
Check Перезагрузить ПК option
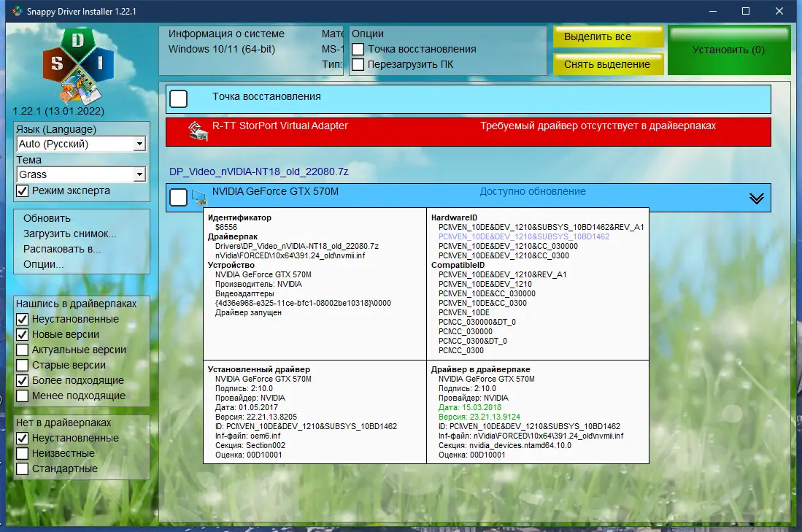[x=358, y=64]
